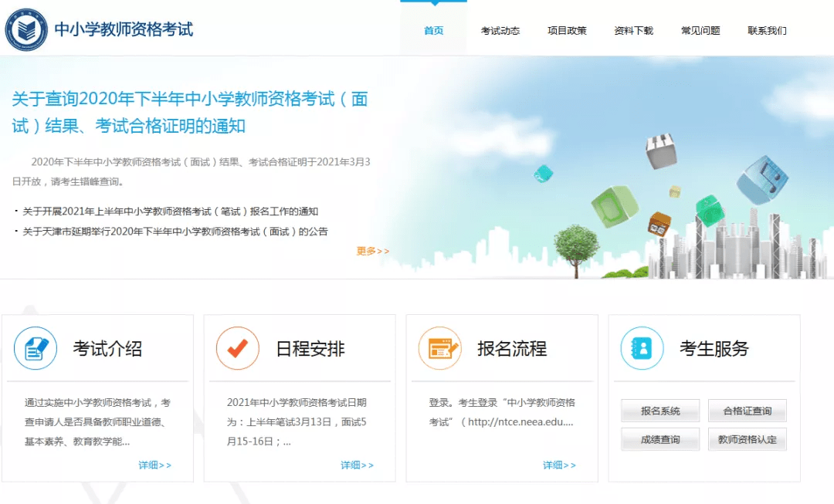The height and width of the screenshot is (504, 834).
Task: Click the 考生服务 contact book icon
Action: (642, 348)
